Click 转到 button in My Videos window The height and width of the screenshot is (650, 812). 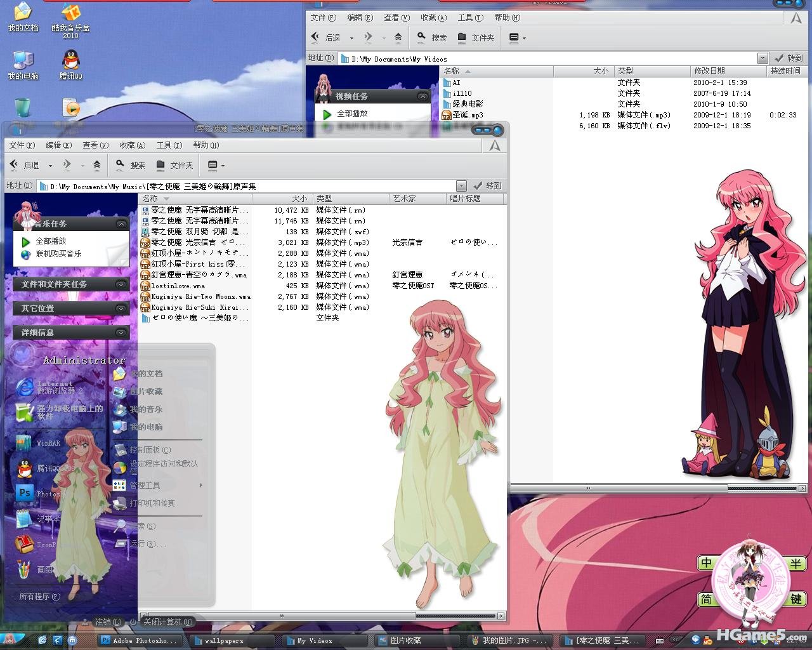click(789, 58)
